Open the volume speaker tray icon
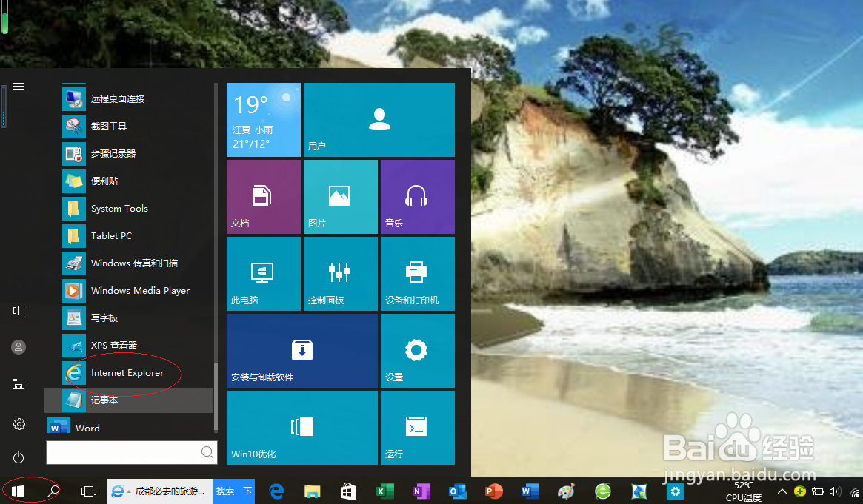Image resolution: width=863 pixels, height=504 pixels. 834,491
